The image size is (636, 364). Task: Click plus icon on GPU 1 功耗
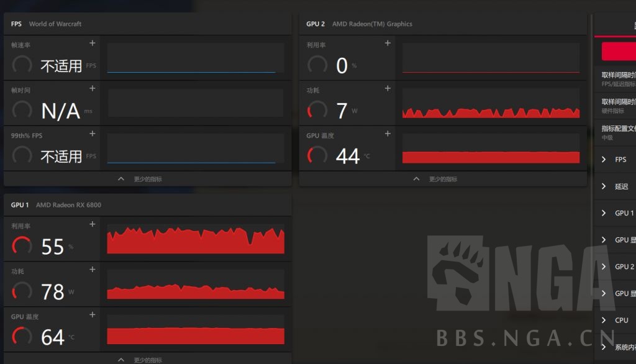click(x=93, y=270)
